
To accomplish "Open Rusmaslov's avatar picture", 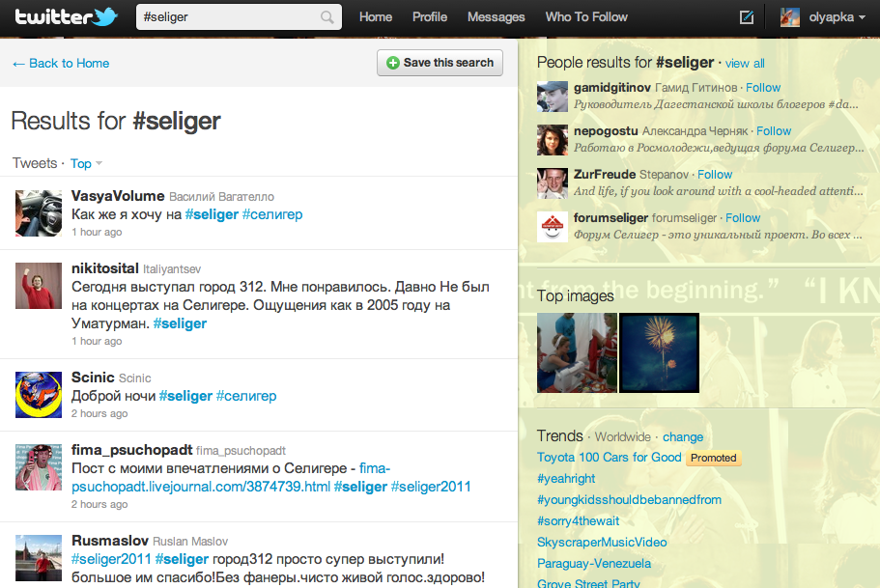I will point(39,558).
